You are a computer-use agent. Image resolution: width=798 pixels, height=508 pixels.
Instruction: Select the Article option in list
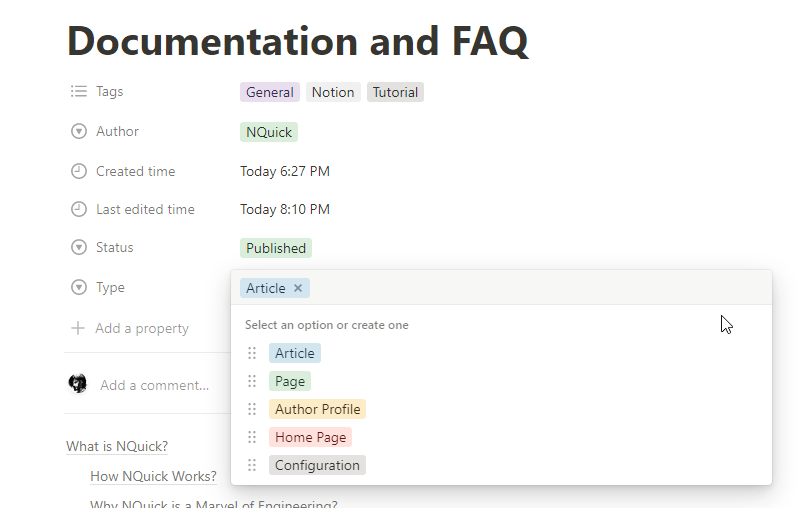click(x=295, y=353)
